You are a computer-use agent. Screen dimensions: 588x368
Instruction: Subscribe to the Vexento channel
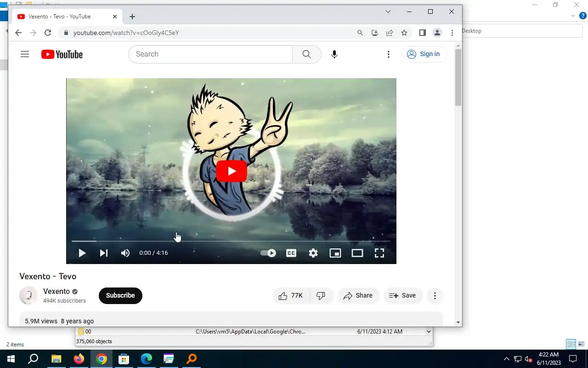(120, 296)
